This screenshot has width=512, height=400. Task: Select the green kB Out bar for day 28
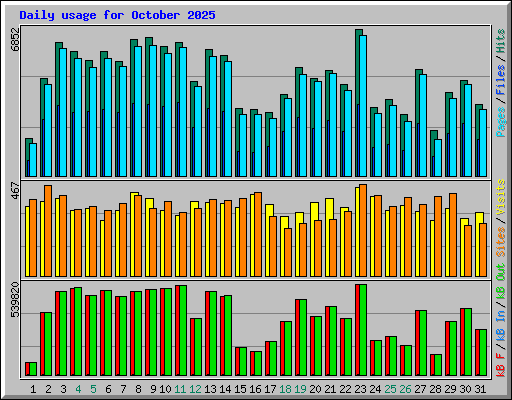438,365
